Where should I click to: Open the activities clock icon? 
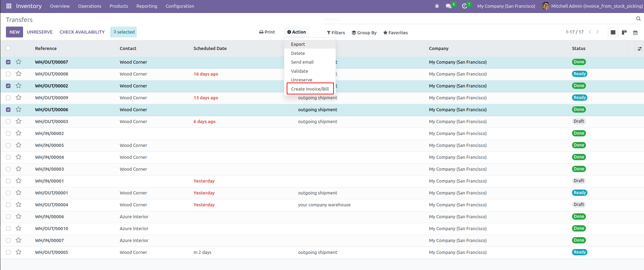pos(464,6)
